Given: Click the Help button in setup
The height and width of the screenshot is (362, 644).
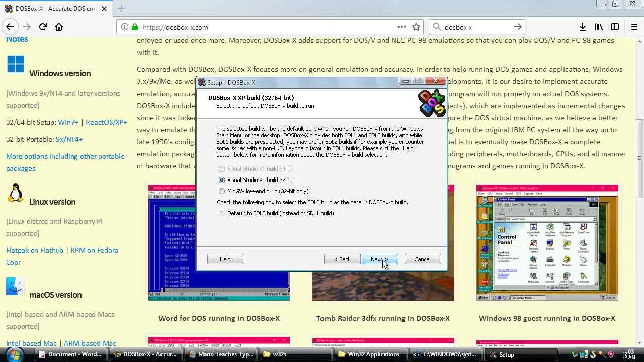Looking at the screenshot, I should coord(225,259).
